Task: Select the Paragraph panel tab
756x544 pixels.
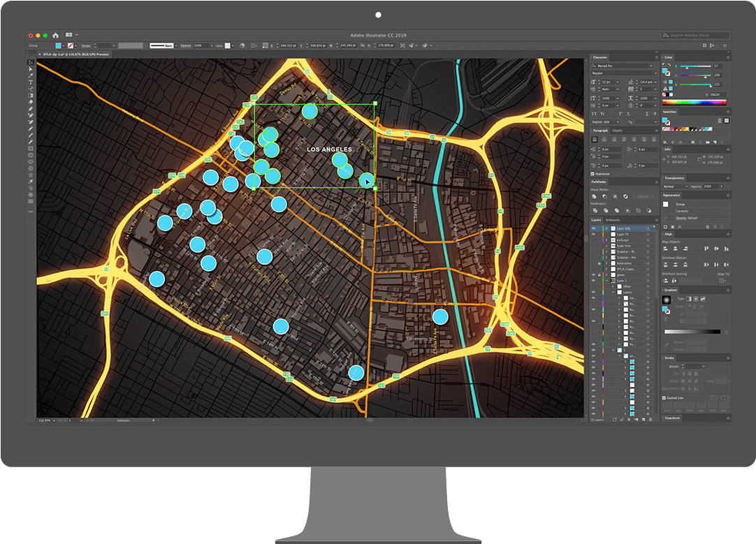Action: point(600,131)
